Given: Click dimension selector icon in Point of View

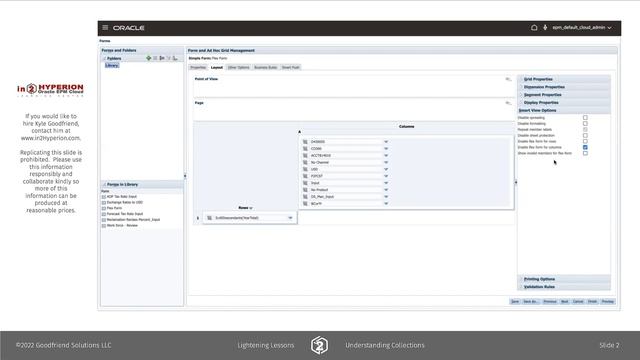Looking at the screenshot, I should pos(508,79).
